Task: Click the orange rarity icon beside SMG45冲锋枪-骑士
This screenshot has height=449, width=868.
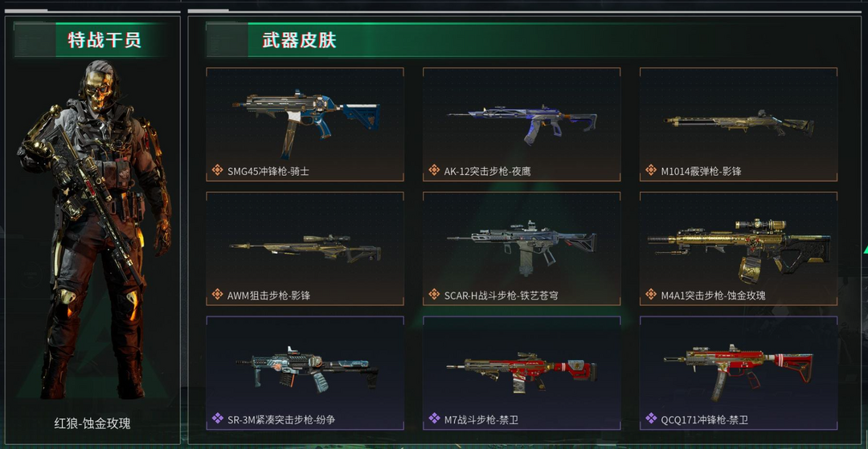Action: (218, 171)
